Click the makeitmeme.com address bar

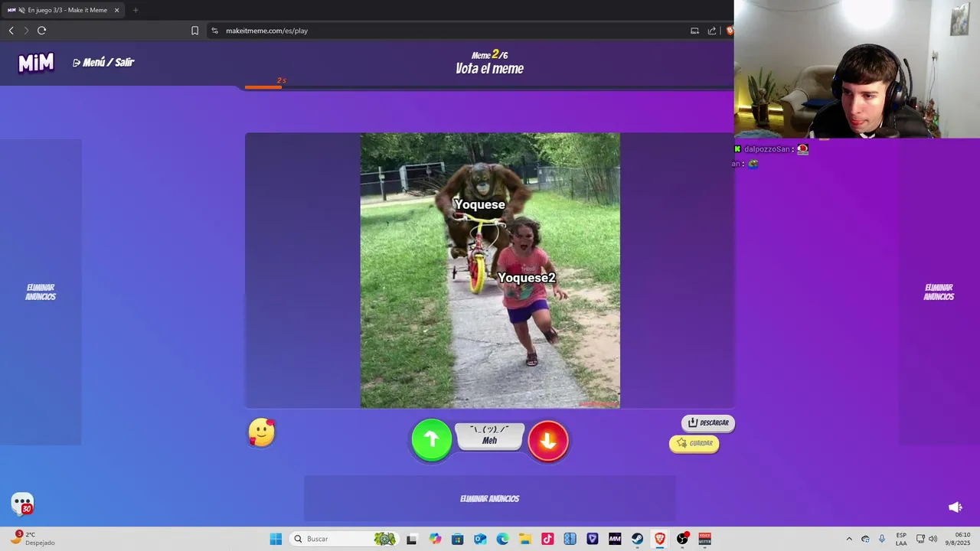452,31
